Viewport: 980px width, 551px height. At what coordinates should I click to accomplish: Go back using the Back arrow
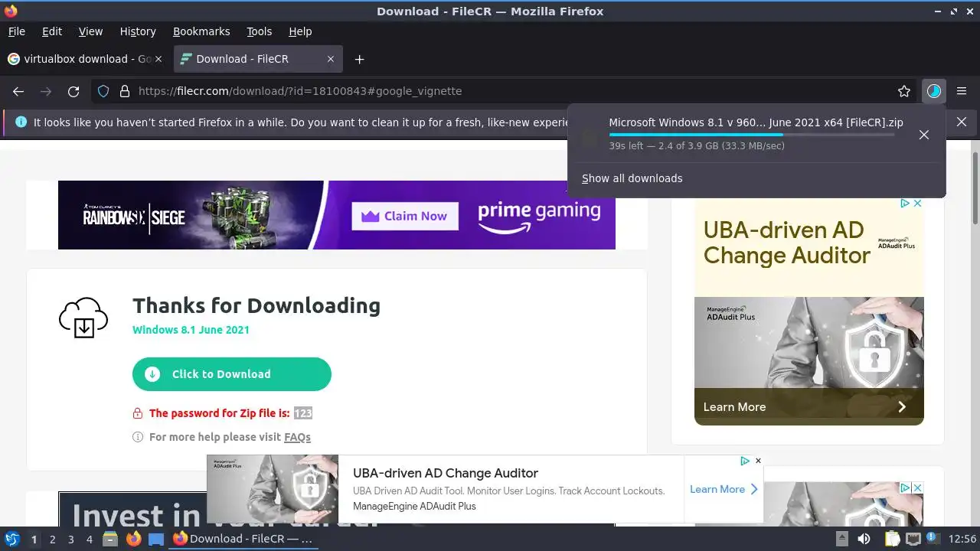(x=18, y=91)
